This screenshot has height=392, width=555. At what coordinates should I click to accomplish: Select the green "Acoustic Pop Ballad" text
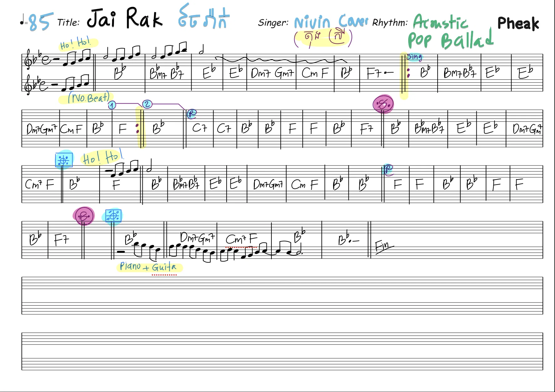click(x=450, y=31)
